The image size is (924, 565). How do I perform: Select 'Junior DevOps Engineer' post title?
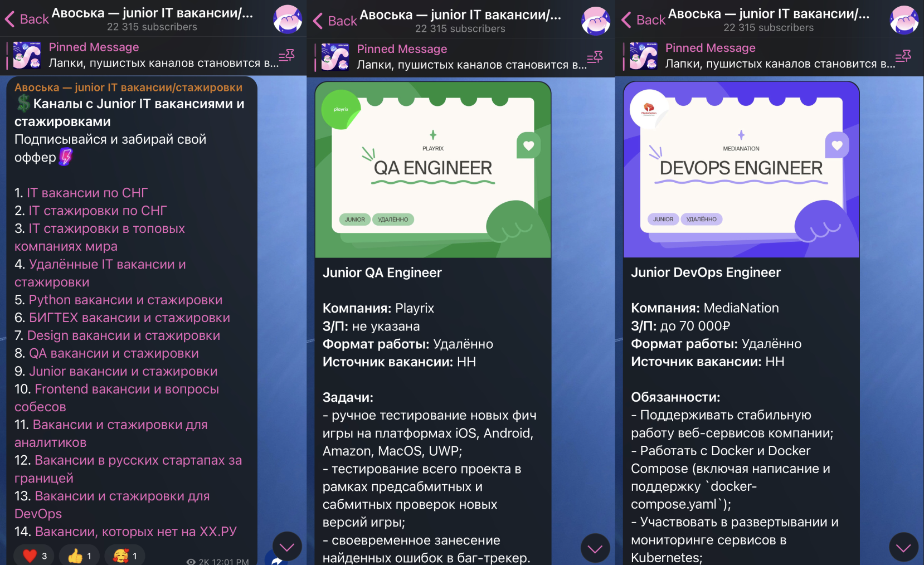(706, 272)
